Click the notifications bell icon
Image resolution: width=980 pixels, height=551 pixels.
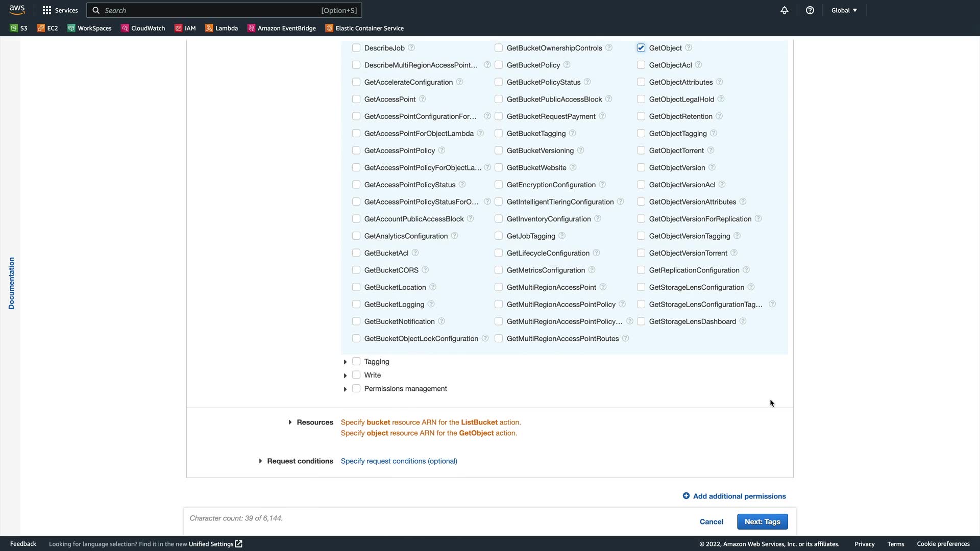[785, 10]
